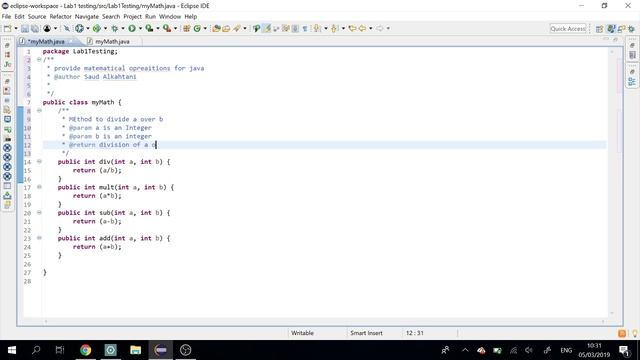
Task: Click the Open Task folder icon
Action: pyautogui.click(x=226, y=28)
